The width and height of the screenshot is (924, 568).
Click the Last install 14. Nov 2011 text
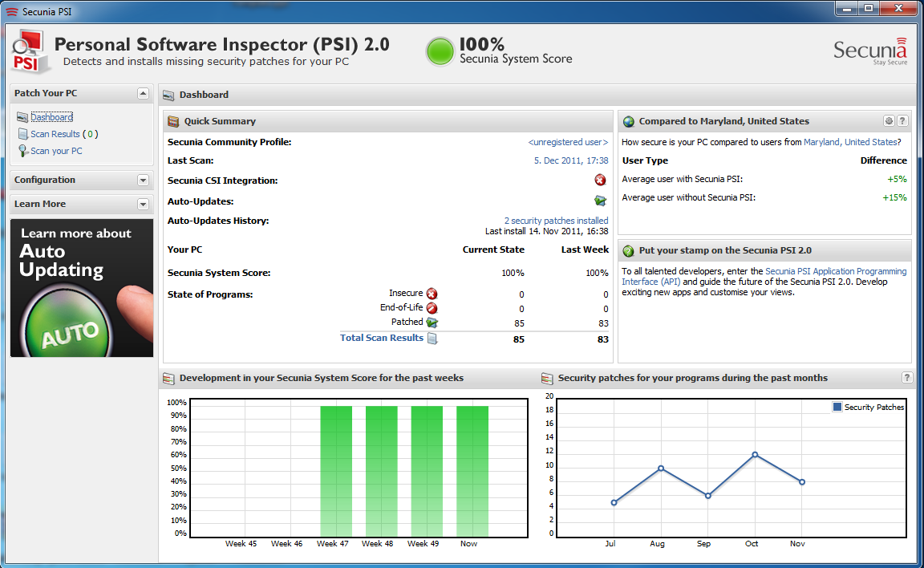point(547,231)
